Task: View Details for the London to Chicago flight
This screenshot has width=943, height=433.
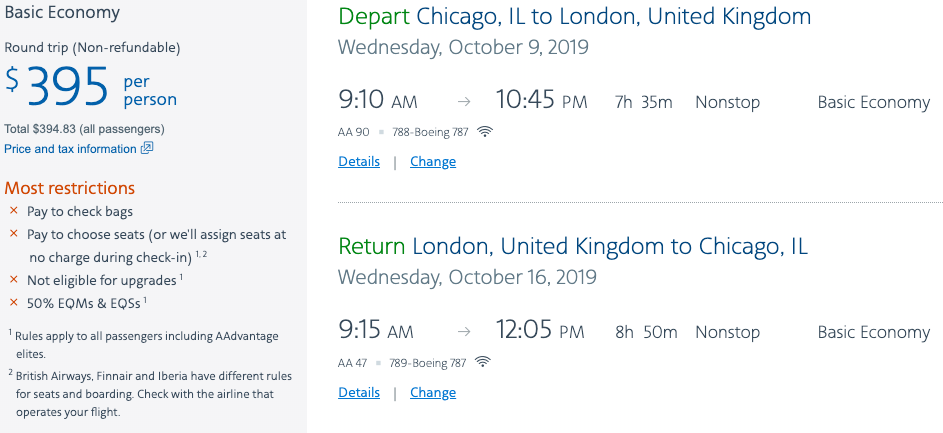Action: tap(359, 393)
